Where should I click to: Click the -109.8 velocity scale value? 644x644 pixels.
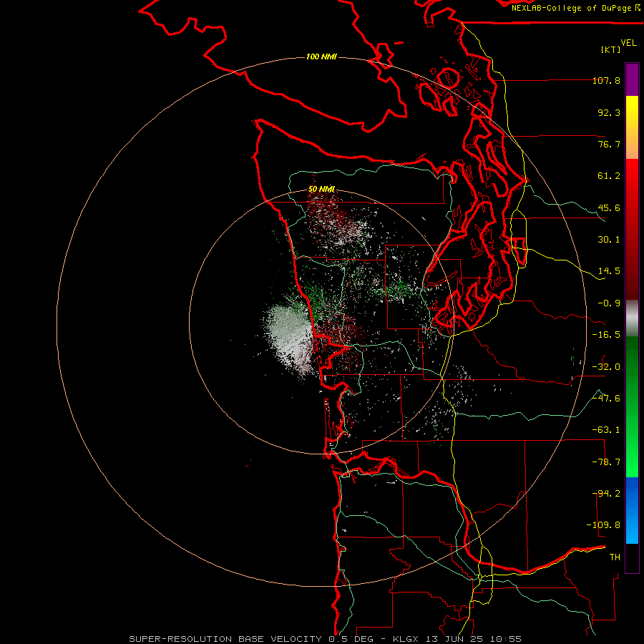pos(603,525)
